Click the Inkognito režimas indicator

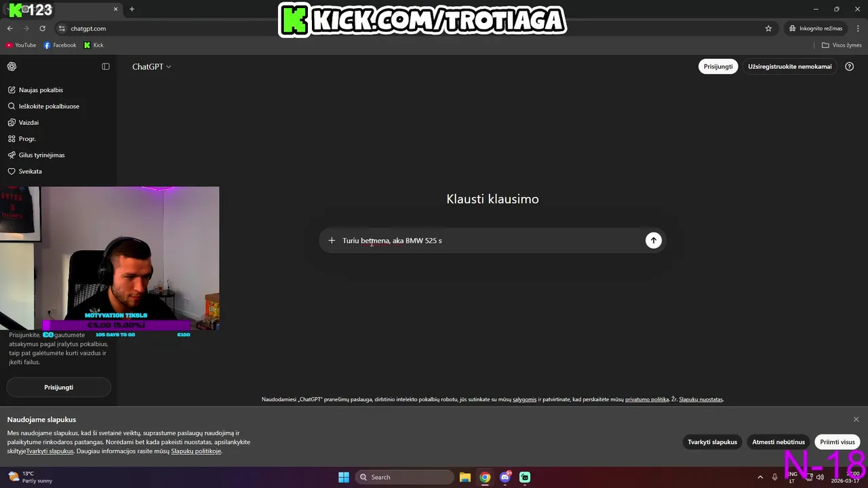click(816, 28)
